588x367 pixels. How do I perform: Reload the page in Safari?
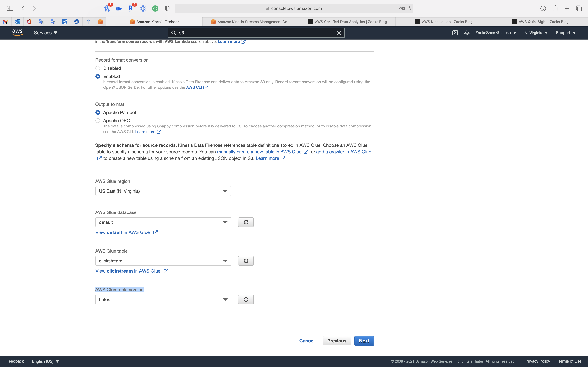(409, 8)
